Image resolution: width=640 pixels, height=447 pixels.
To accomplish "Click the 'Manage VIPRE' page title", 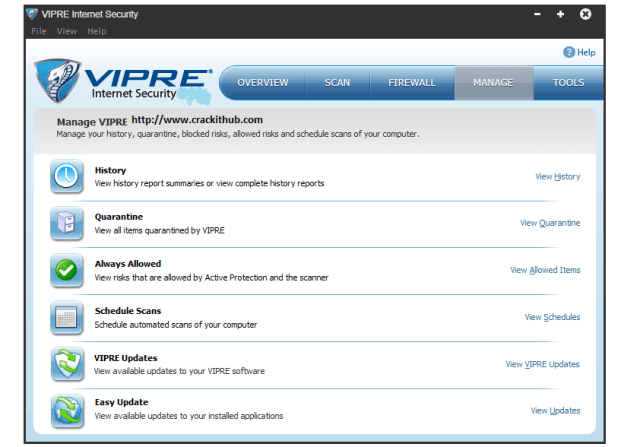I will [x=92, y=122].
